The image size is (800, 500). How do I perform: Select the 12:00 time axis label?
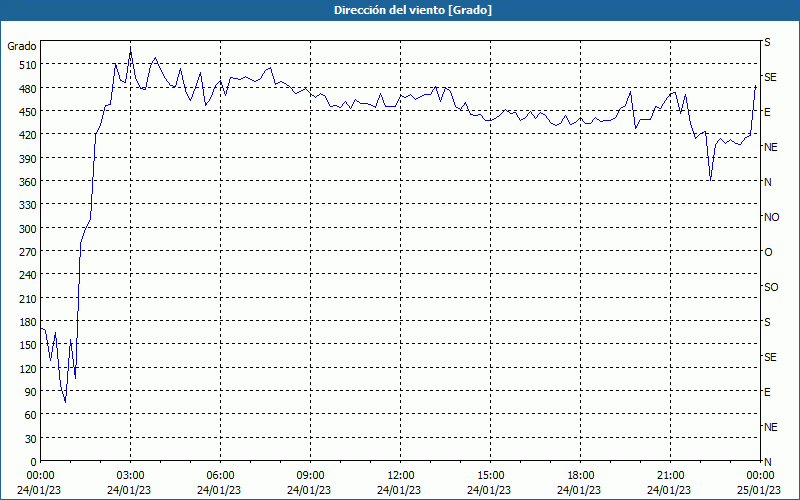[x=401, y=476]
